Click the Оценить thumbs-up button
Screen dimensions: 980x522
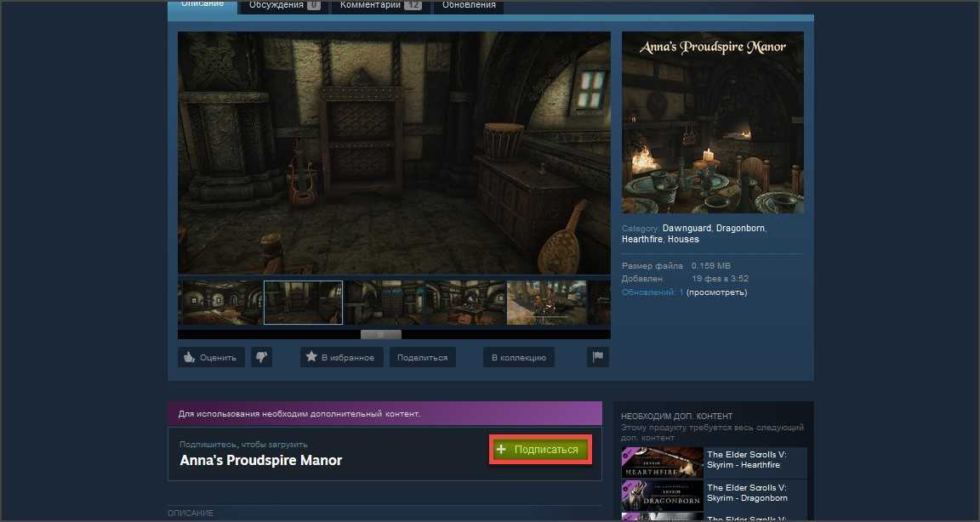pyautogui.click(x=211, y=358)
